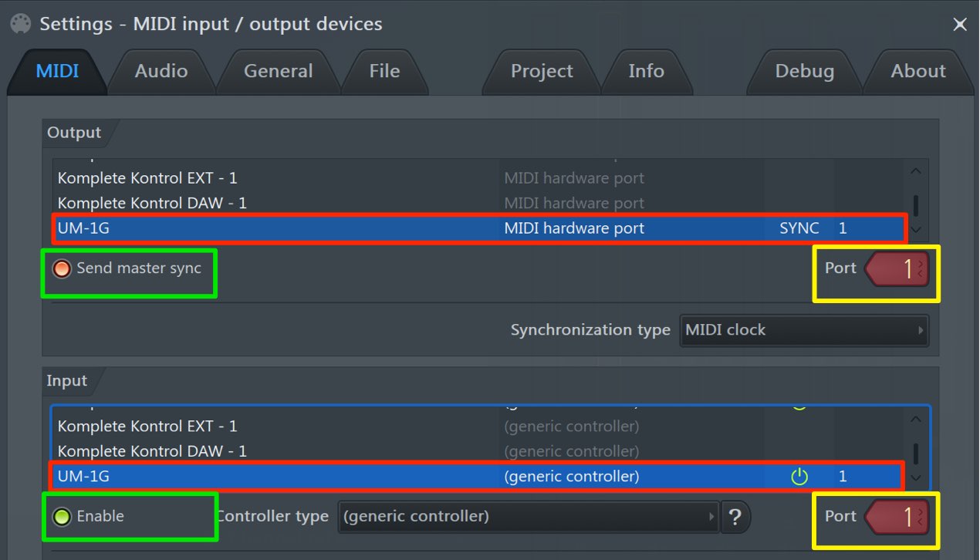Click output list scroll down arrow
This screenshot has height=560, width=980.
[916, 229]
